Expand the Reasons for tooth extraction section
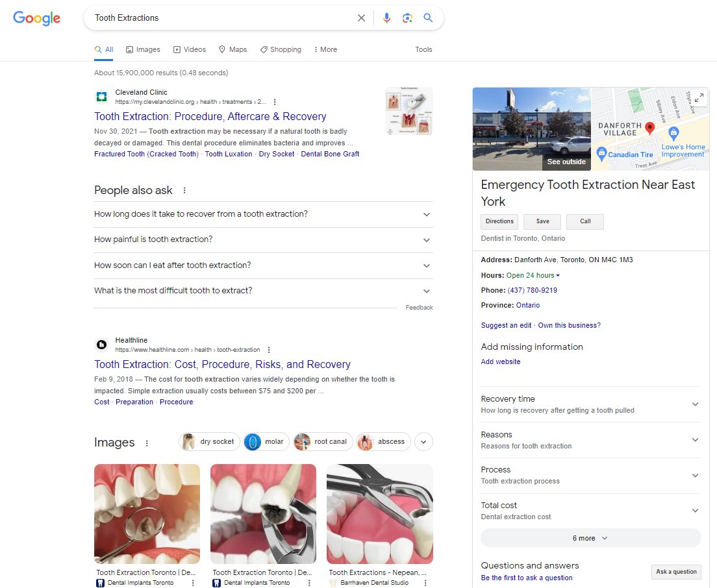This screenshot has height=588, width=717. click(591, 440)
